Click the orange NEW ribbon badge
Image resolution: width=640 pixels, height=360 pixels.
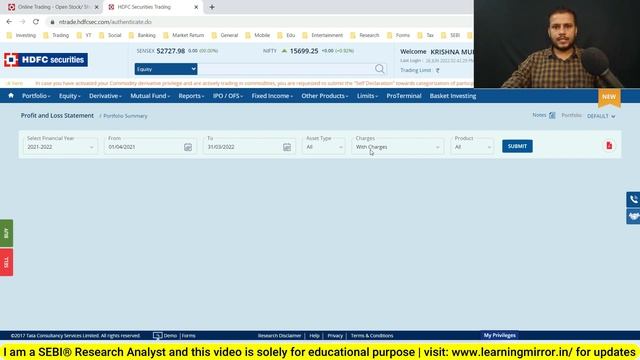point(609,97)
